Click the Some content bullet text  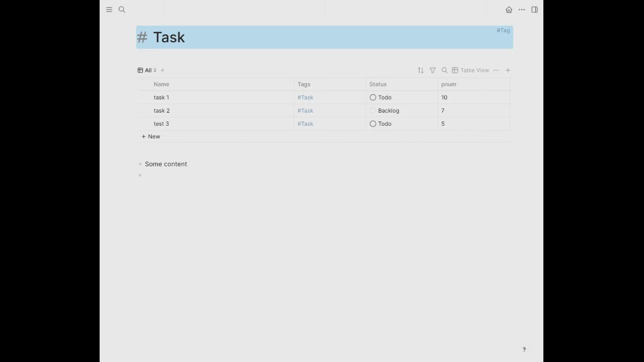click(x=166, y=164)
